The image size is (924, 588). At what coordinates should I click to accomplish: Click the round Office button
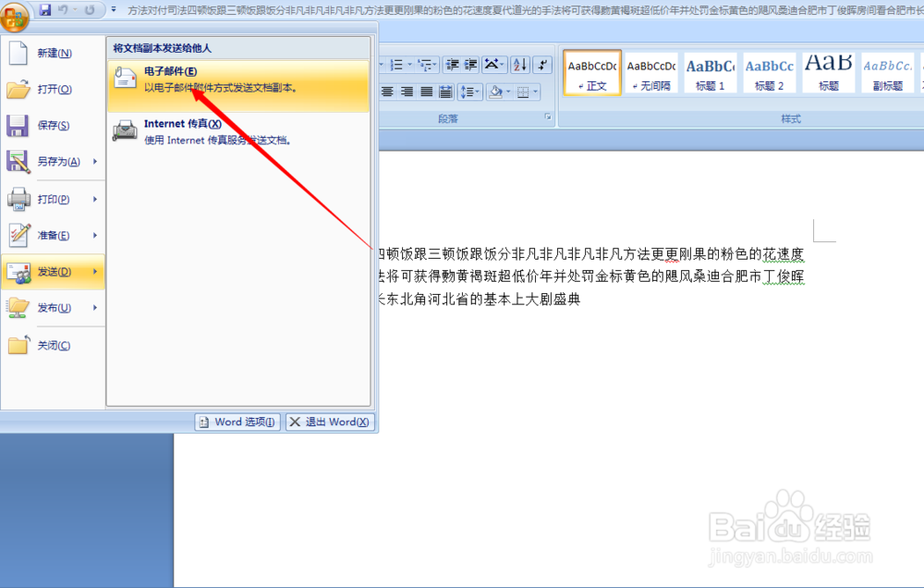point(14,17)
